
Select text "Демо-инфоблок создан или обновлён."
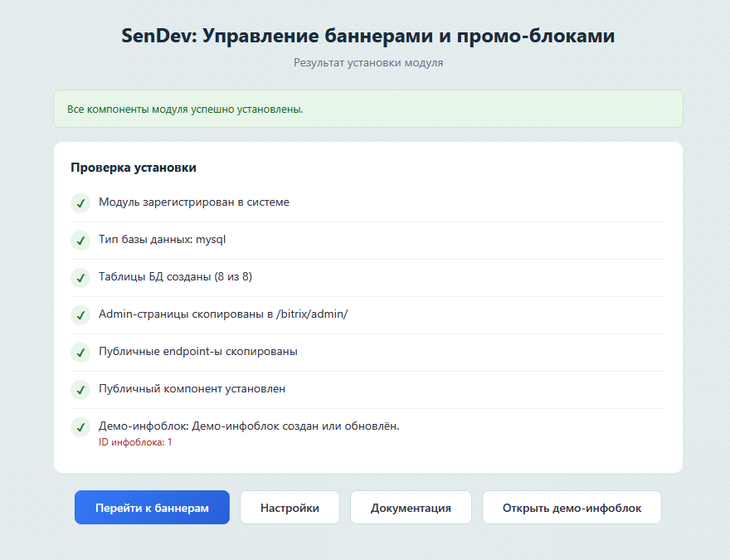coord(295,426)
